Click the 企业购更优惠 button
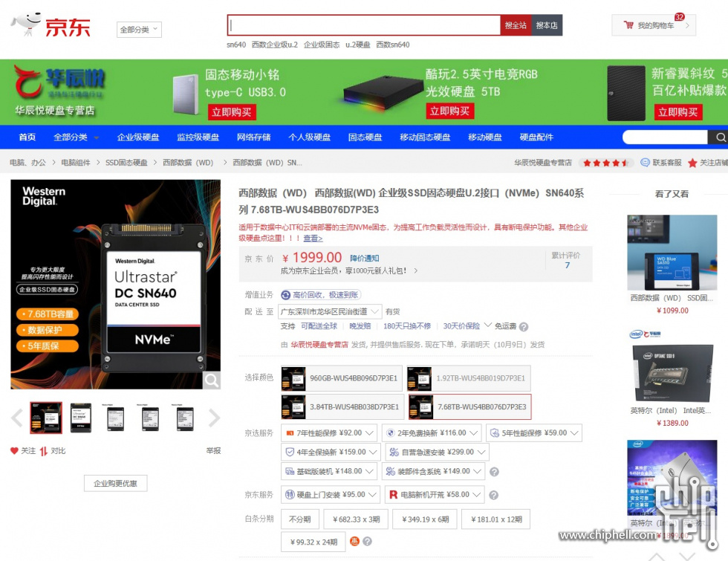728x561 pixels. tap(116, 484)
